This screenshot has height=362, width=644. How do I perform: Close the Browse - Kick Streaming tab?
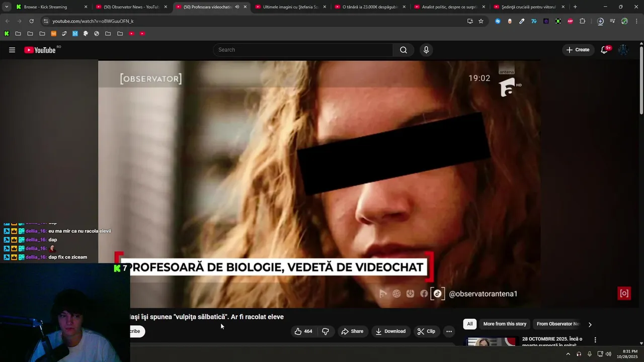tap(86, 7)
